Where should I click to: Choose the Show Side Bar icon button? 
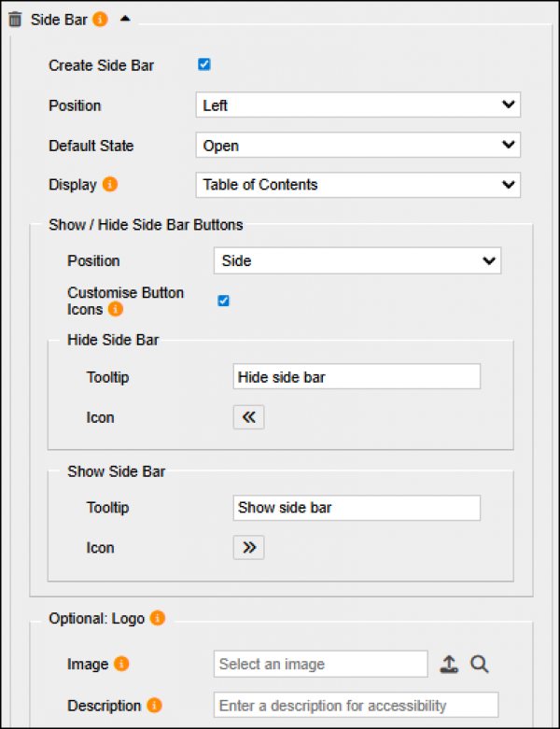[x=248, y=548]
